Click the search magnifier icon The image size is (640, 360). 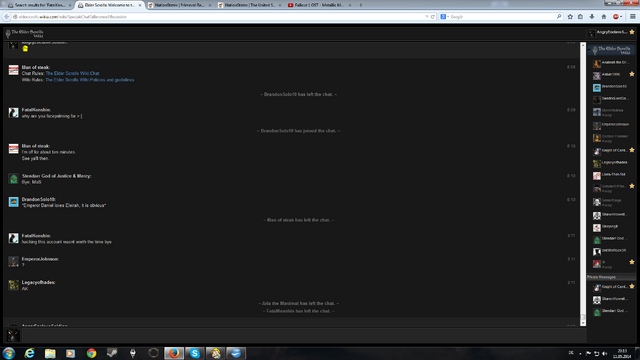[x=559, y=17]
